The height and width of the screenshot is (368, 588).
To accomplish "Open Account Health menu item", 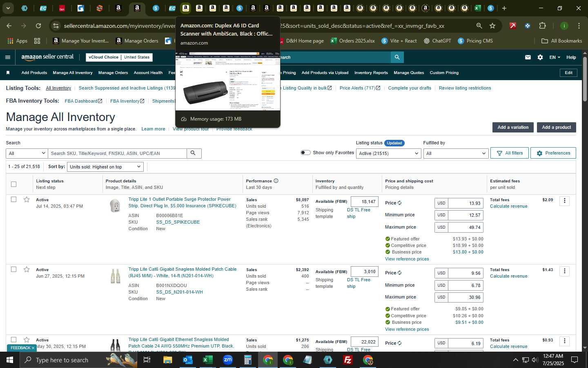I will pyautogui.click(x=148, y=73).
